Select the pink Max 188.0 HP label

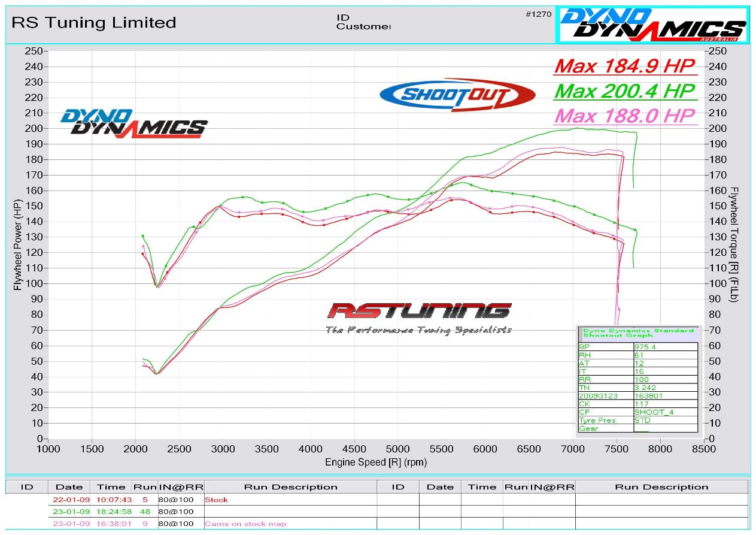[625, 115]
